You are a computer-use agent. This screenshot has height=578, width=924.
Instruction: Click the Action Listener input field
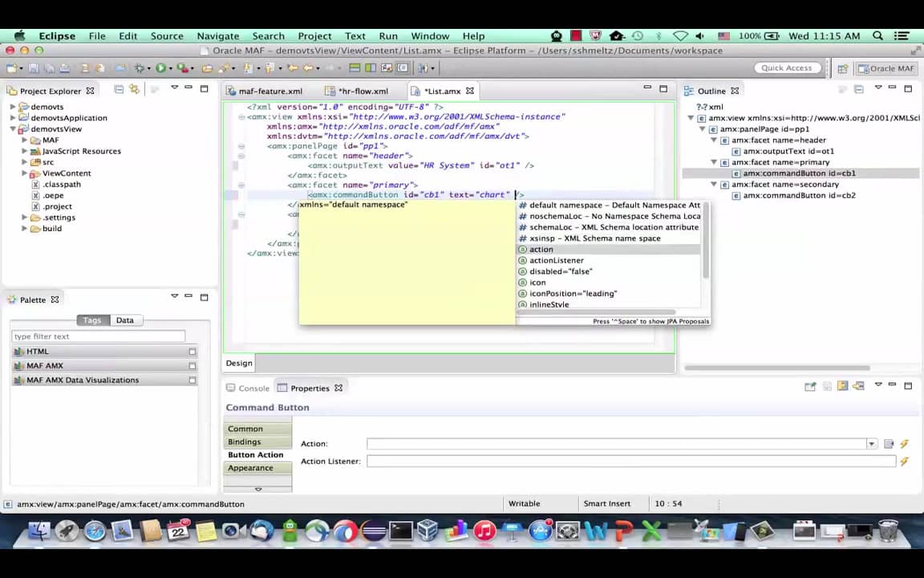[631, 462]
